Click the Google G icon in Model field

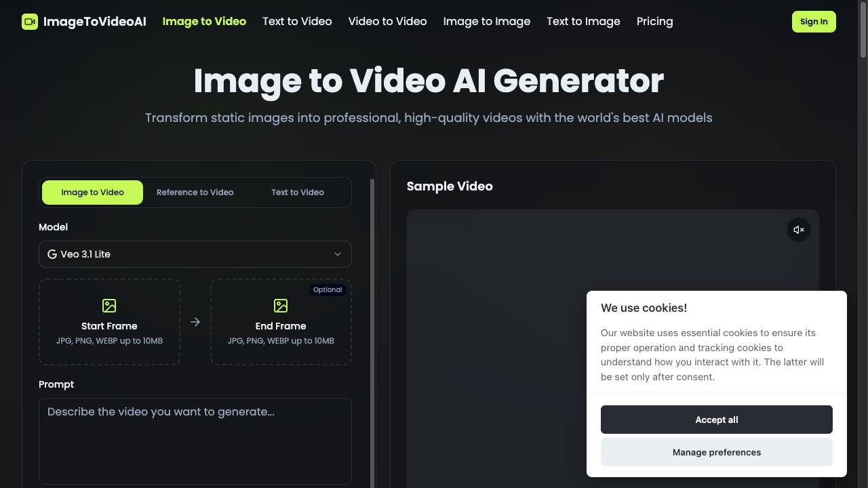52,254
